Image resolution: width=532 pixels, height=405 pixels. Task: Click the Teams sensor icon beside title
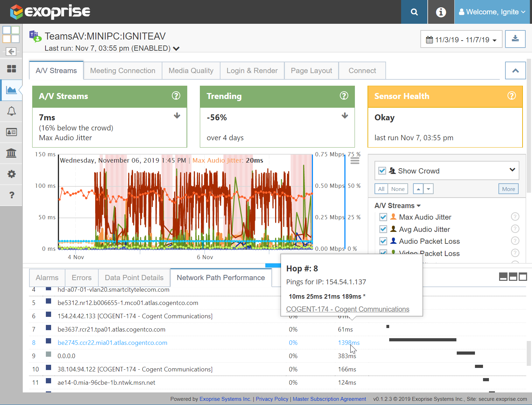(x=35, y=36)
